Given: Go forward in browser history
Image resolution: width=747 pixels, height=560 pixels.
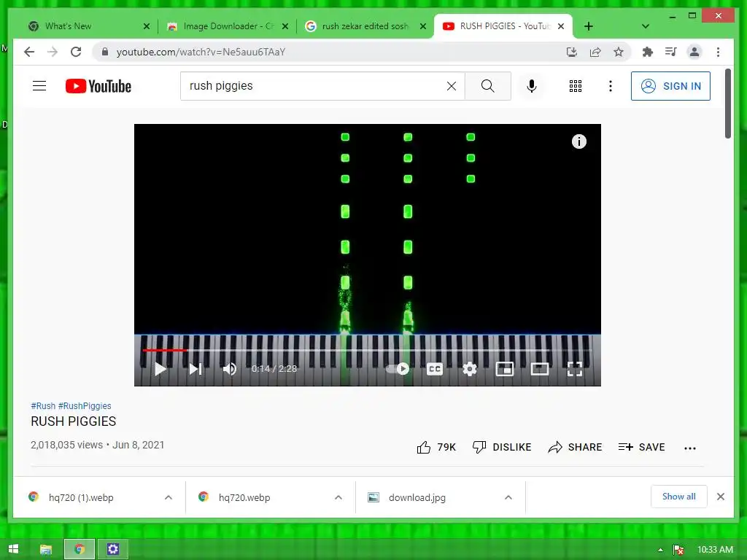Looking at the screenshot, I should click(53, 52).
